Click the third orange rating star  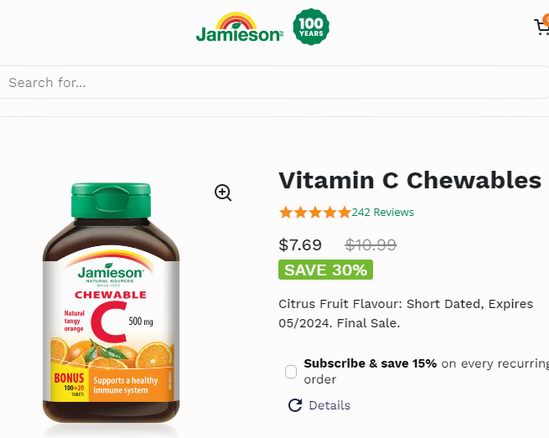point(315,212)
